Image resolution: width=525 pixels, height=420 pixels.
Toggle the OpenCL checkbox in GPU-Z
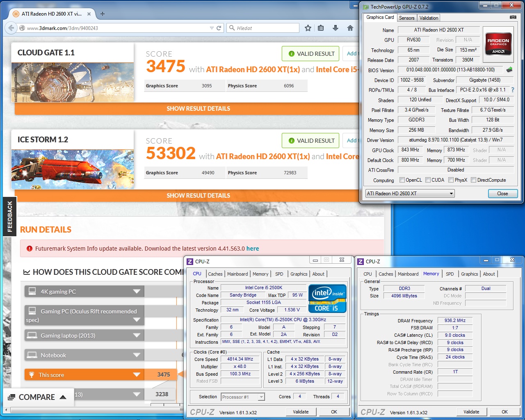pos(402,180)
